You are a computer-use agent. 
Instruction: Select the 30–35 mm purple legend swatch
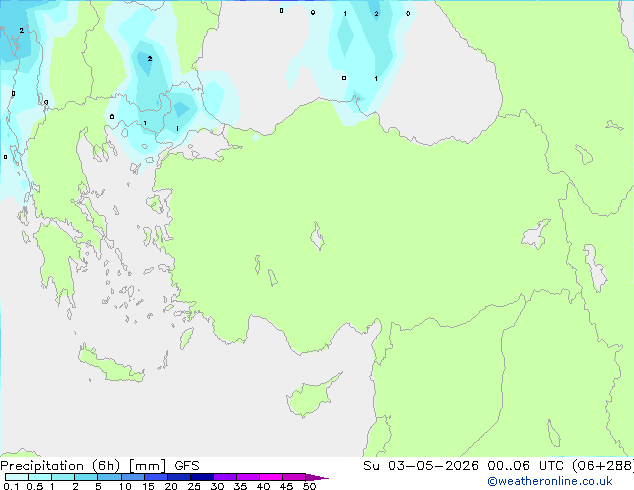click(225, 477)
